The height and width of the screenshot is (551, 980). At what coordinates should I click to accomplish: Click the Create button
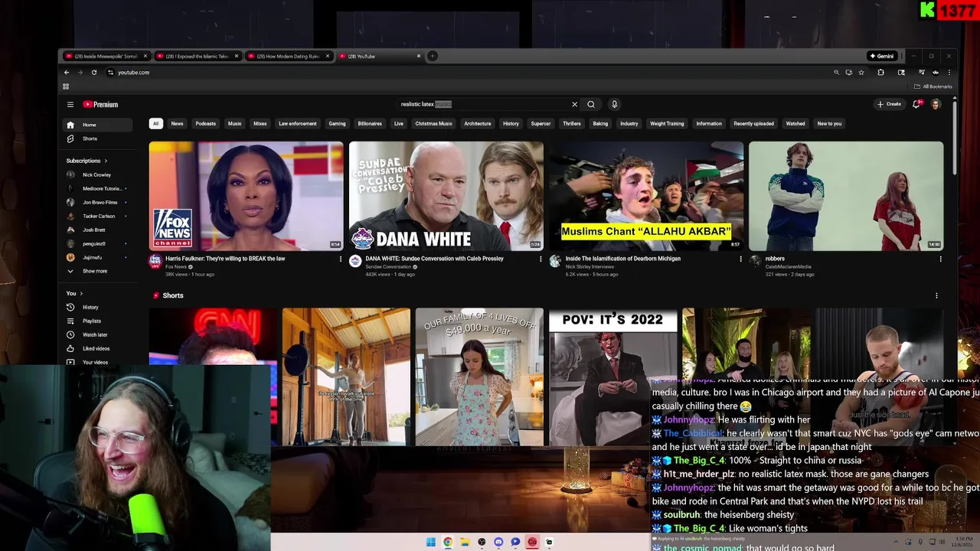click(x=889, y=104)
